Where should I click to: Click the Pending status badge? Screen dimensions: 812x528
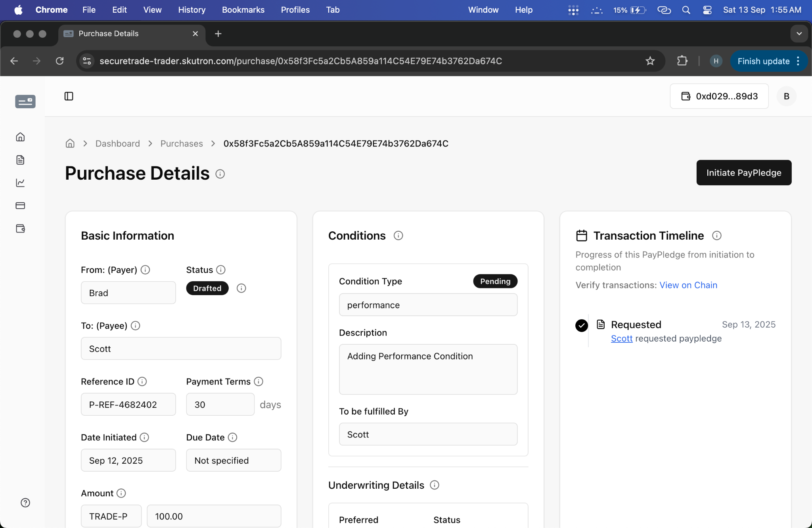click(x=495, y=281)
